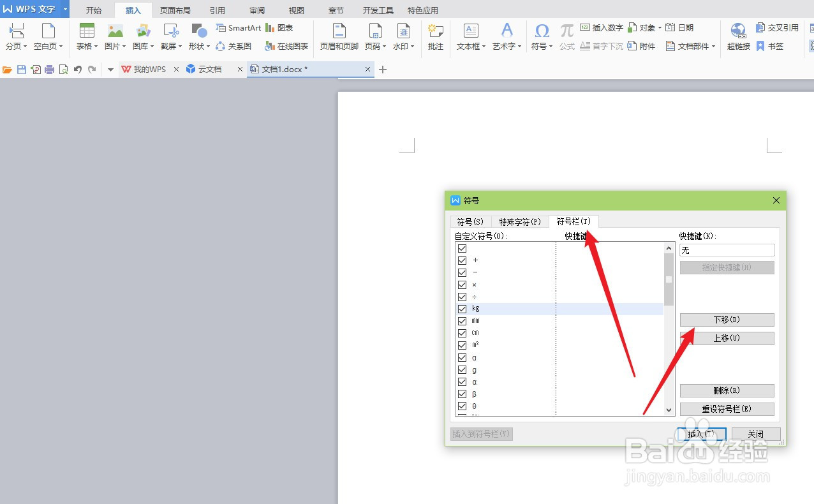Click the 快捷键 shortcut input field

coord(727,251)
